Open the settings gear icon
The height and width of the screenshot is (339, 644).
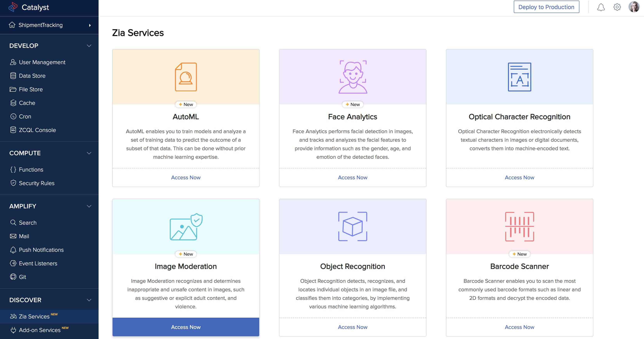[x=617, y=7]
